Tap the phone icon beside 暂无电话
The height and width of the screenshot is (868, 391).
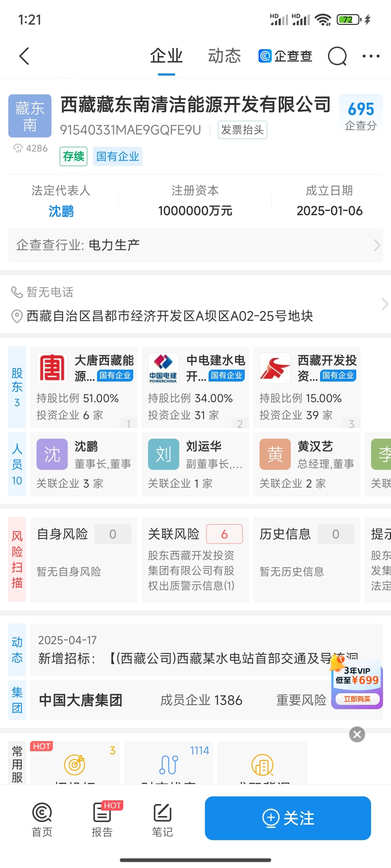coord(17,292)
